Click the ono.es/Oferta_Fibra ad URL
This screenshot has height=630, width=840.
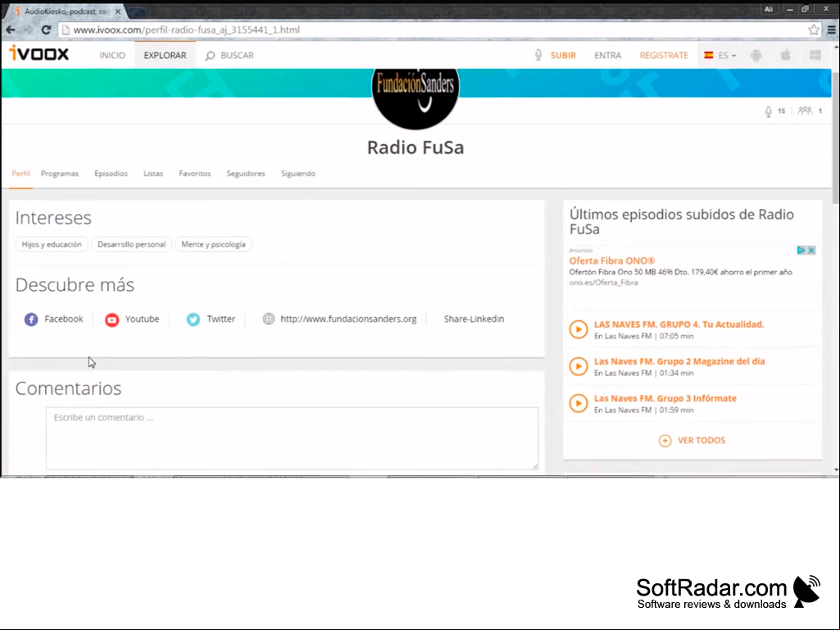click(603, 283)
